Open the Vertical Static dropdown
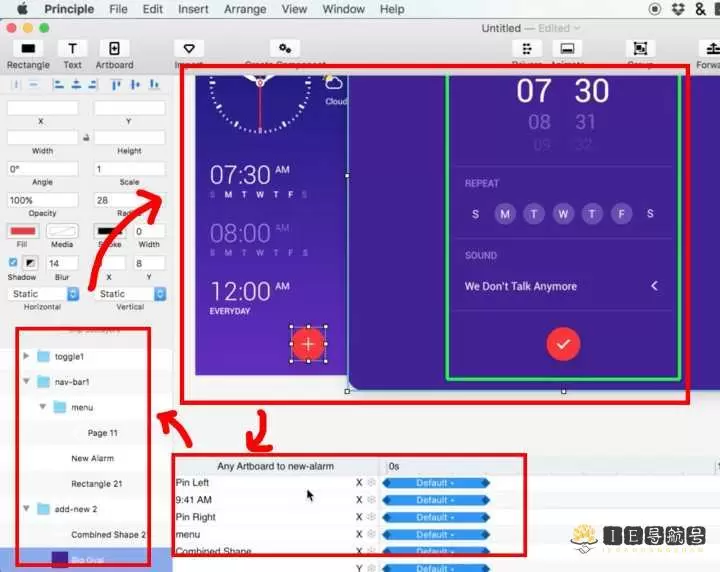This screenshot has height=572, width=720. tap(130, 294)
